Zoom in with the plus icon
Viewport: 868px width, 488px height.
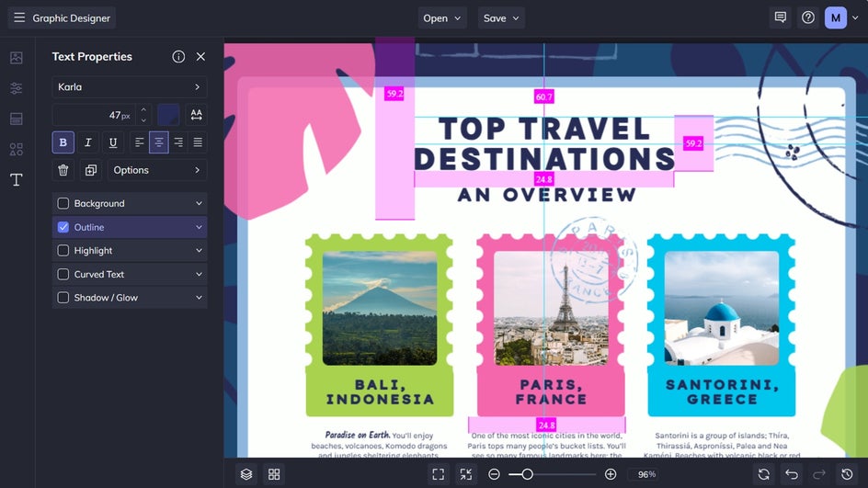pos(611,474)
